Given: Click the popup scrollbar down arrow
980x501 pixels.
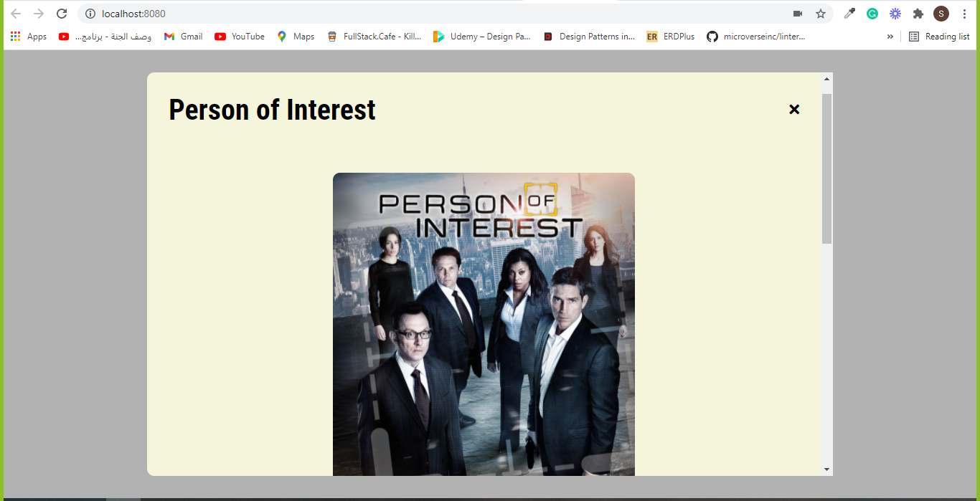Looking at the screenshot, I should click(x=826, y=469).
